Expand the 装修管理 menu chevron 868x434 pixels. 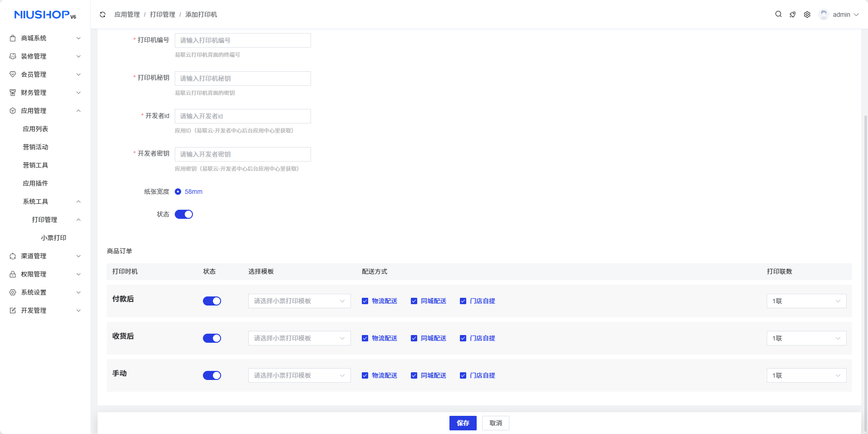point(79,56)
